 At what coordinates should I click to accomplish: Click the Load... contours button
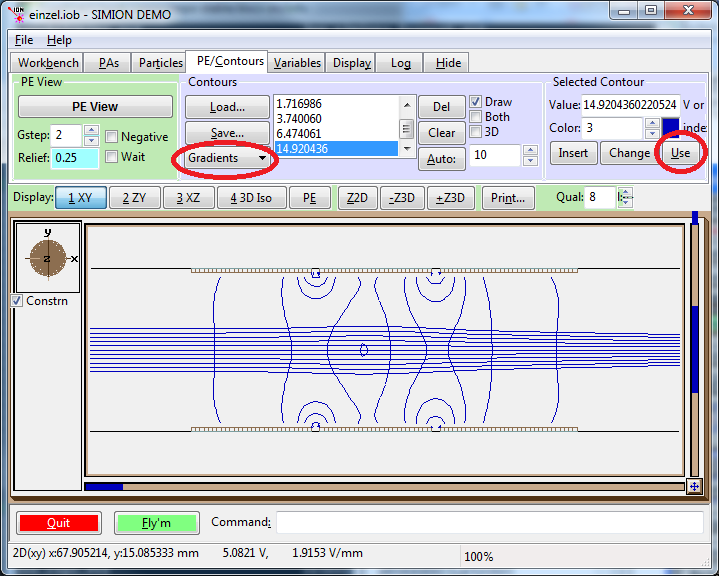point(227,107)
